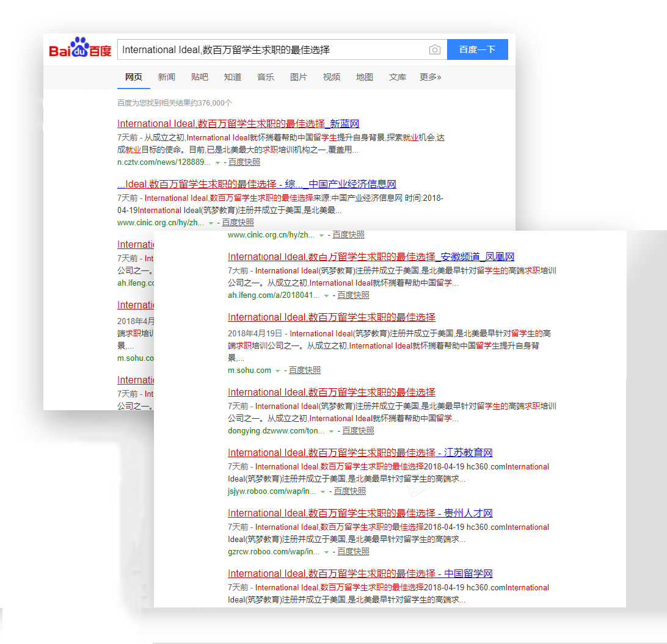Click the gzrcw.roboo.com URL
This screenshot has width=667, height=644.
click(x=274, y=551)
